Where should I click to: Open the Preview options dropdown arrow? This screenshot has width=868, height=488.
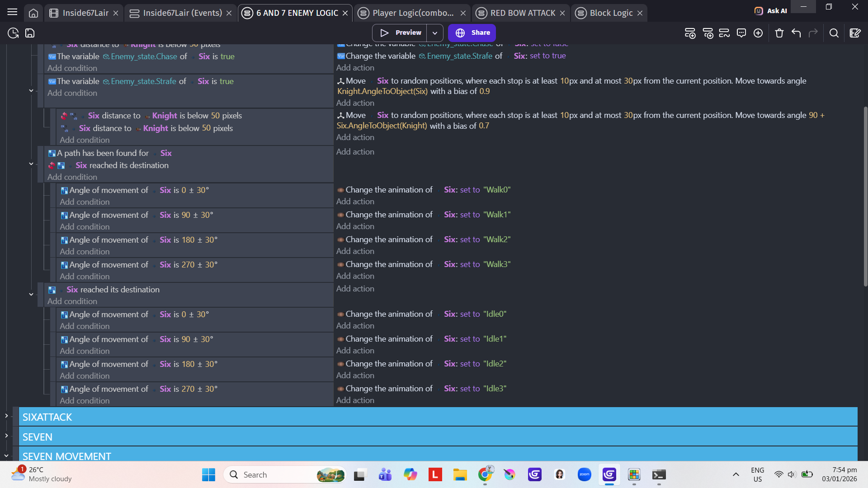click(434, 33)
